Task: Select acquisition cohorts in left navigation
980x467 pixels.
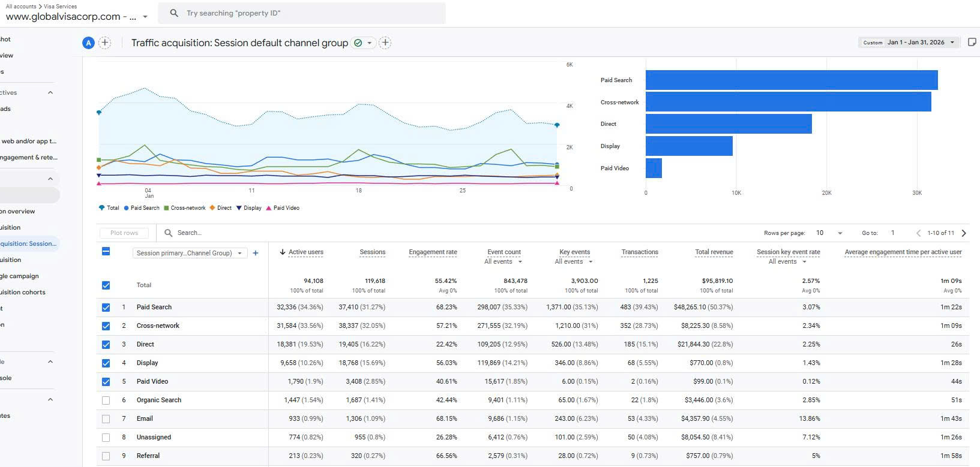Action: click(x=23, y=293)
